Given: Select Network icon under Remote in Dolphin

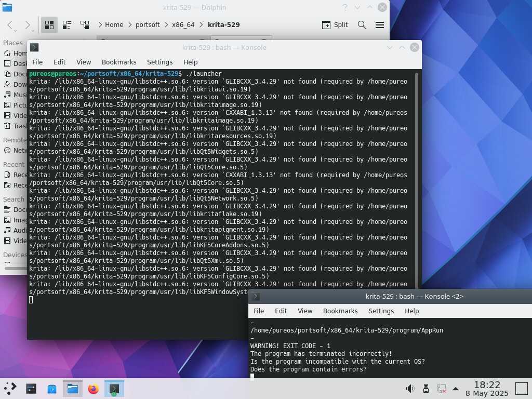Looking at the screenshot, I should tap(7, 150).
